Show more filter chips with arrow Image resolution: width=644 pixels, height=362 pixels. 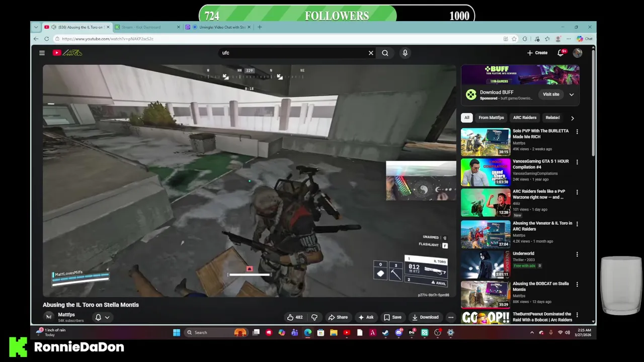tap(572, 118)
